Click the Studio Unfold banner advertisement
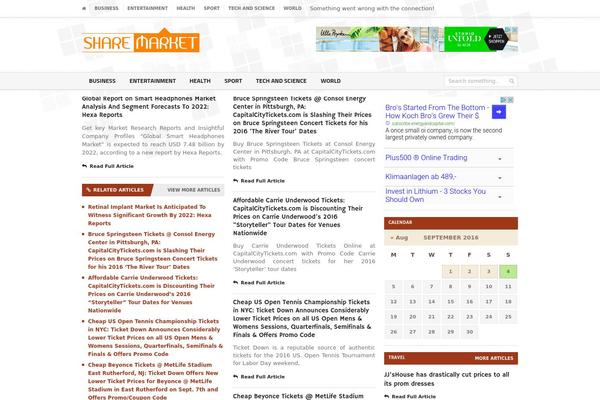600x400 pixels. click(417, 39)
